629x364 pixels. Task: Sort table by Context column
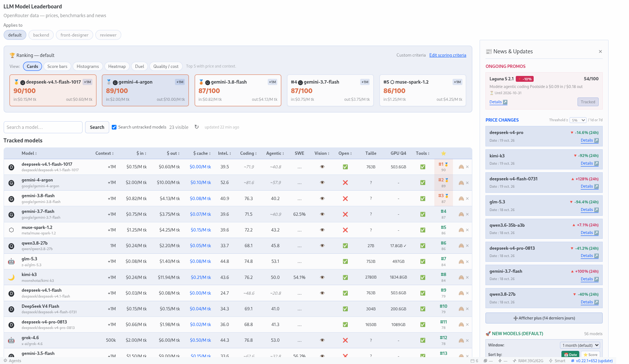click(x=104, y=153)
